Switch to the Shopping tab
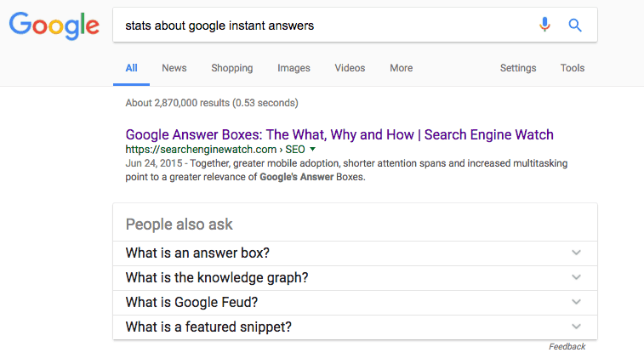Viewport: 644px width, 364px height. click(x=232, y=68)
